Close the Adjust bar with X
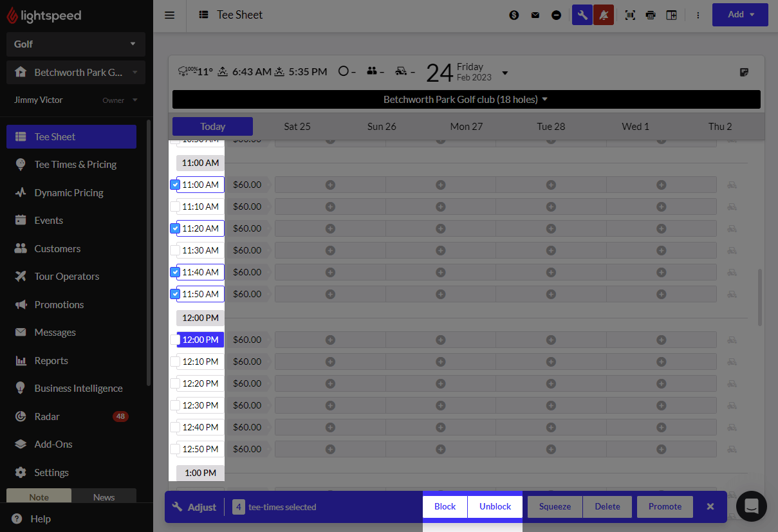 pyautogui.click(x=710, y=506)
